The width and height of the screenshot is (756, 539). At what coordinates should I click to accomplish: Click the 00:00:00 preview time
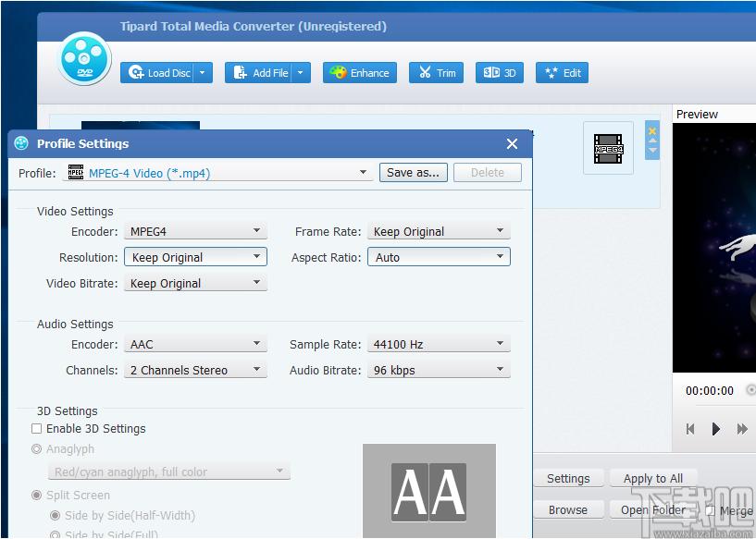pos(709,391)
